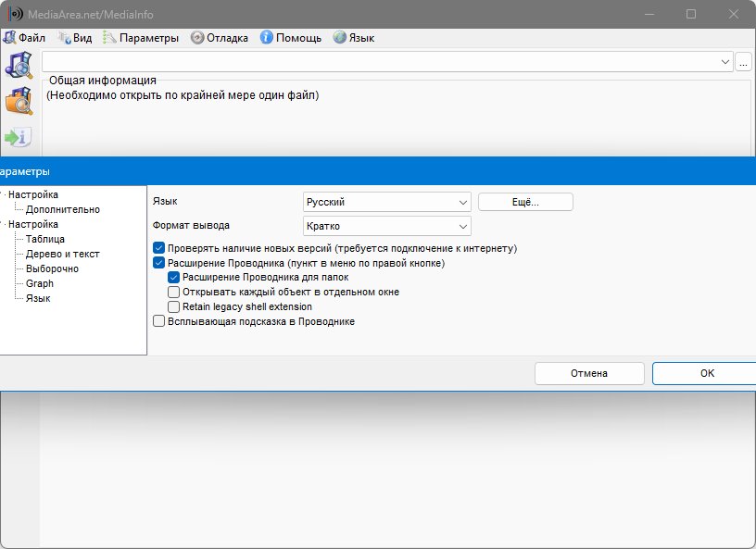Screen dimensions: 756x549
Task: Click the Отмена button
Action: click(x=589, y=373)
